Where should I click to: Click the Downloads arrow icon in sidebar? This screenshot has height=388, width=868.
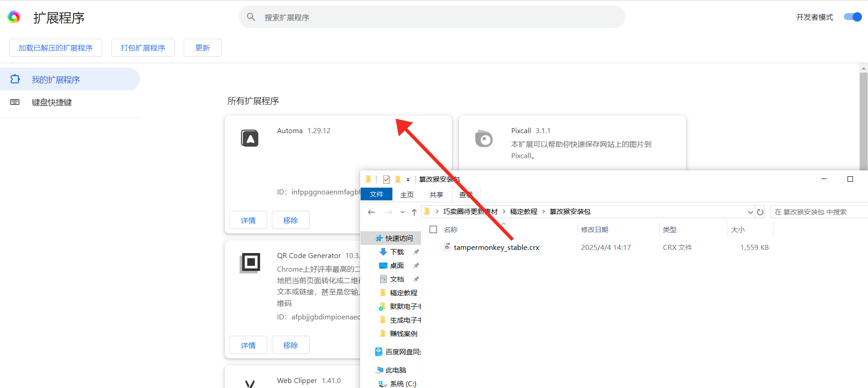pyautogui.click(x=383, y=252)
